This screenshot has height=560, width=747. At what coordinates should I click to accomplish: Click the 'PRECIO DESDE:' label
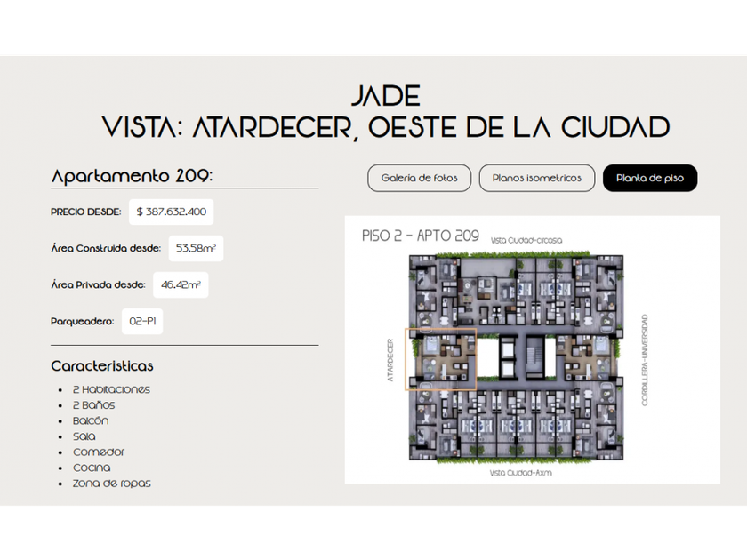tap(85, 212)
